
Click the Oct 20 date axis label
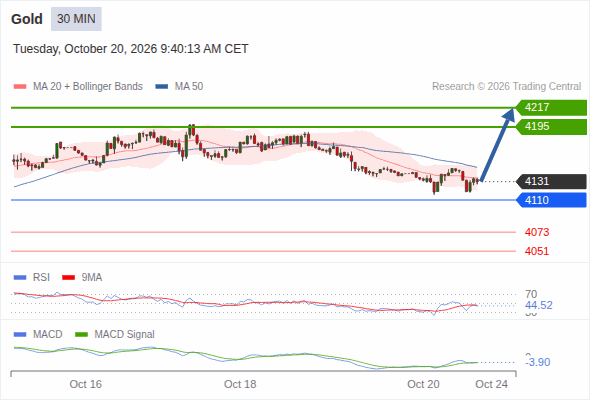click(x=423, y=384)
